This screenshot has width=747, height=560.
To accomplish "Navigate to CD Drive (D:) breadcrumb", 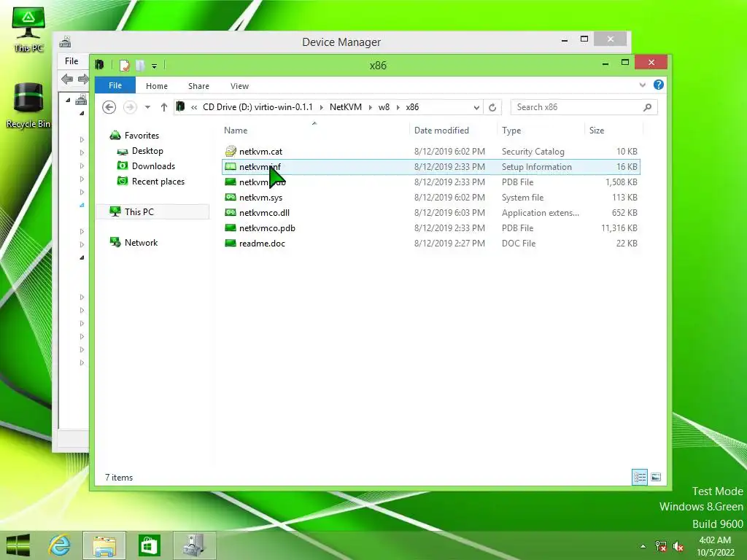I will click(x=258, y=107).
